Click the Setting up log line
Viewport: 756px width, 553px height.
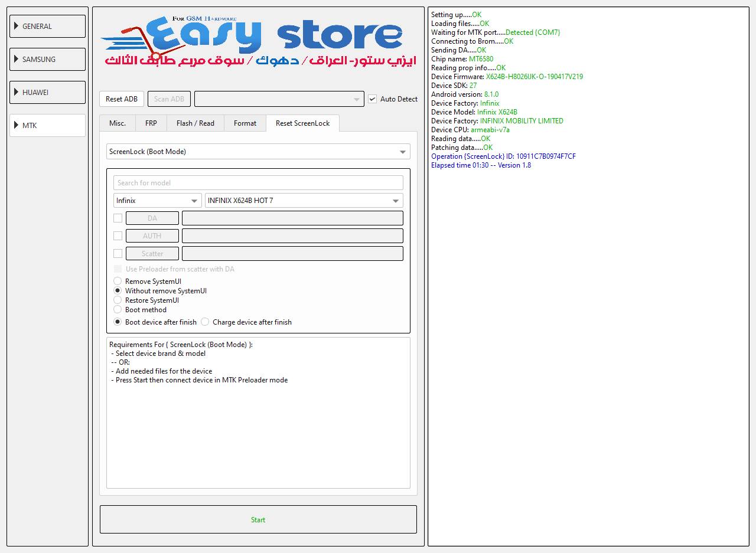(456, 15)
